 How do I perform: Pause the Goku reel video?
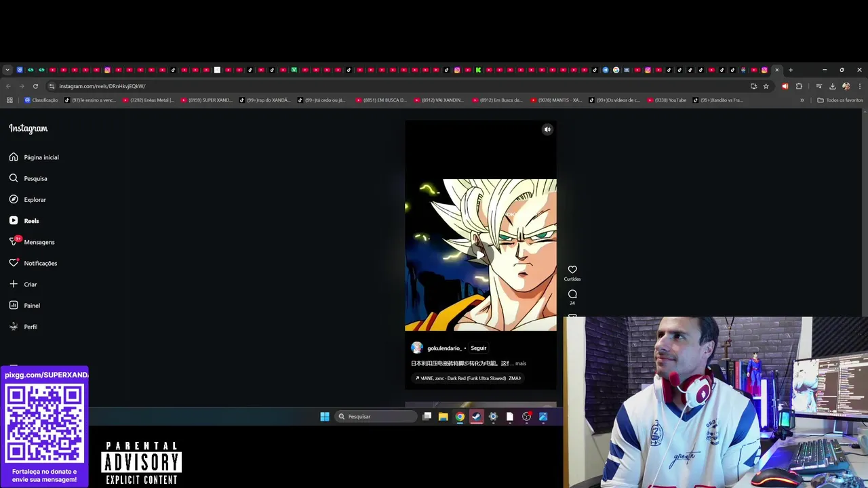[481, 254]
